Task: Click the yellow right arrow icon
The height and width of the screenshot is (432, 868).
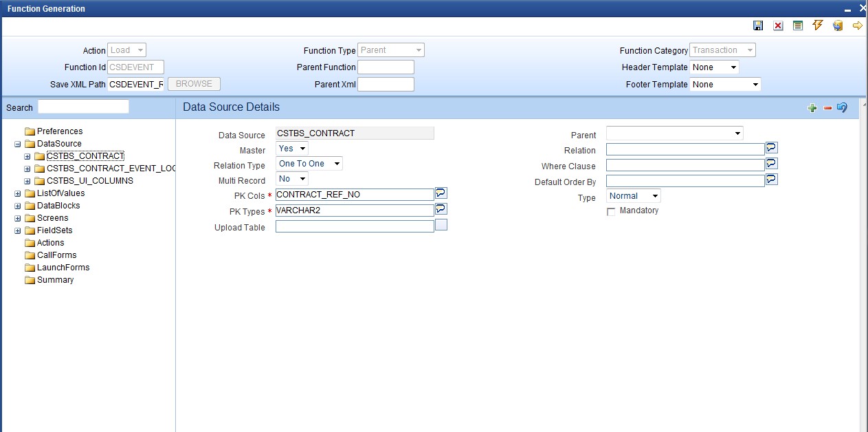Action: pyautogui.click(x=857, y=25)
